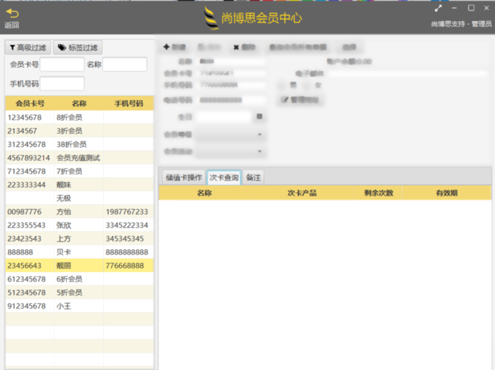Switch to the 备注 tab

[253, 178]
